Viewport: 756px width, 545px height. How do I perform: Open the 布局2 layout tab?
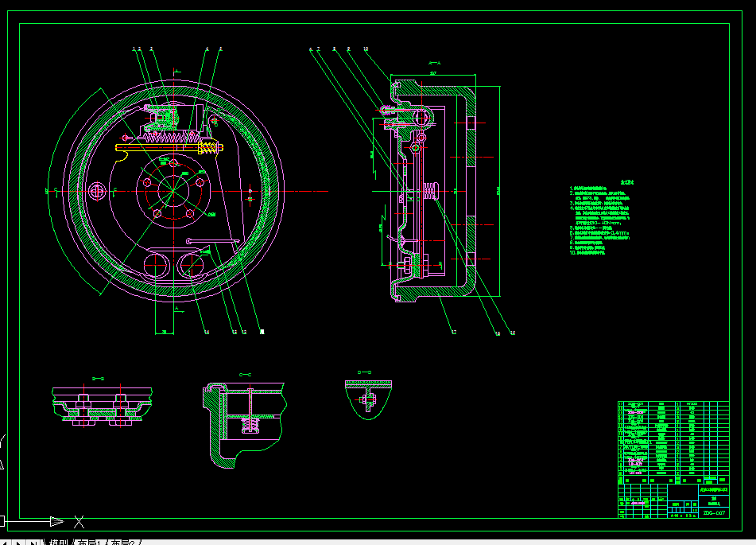pos(123,542)
